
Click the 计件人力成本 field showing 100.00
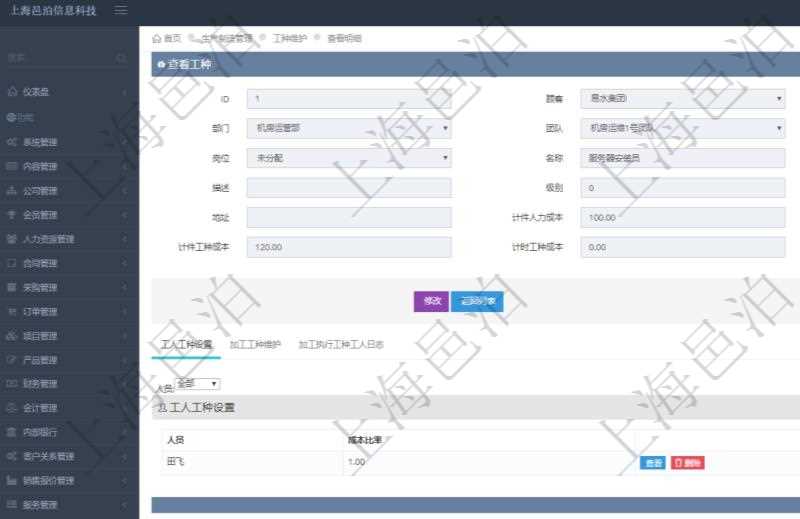click(x=683, y=217)
